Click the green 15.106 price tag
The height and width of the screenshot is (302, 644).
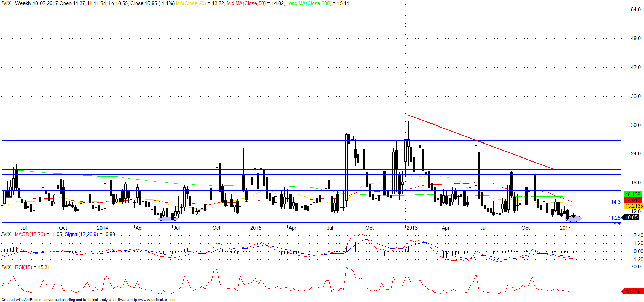(633, 195)
